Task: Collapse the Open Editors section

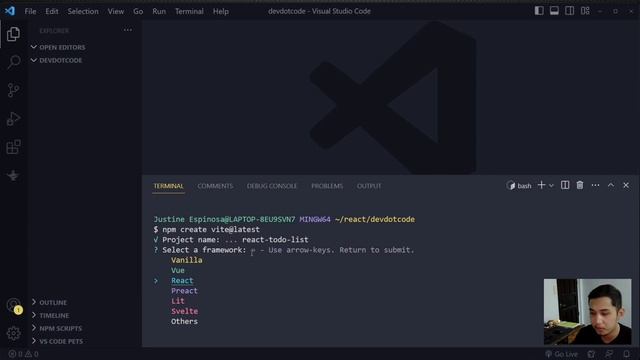Action: click(58, 47)
